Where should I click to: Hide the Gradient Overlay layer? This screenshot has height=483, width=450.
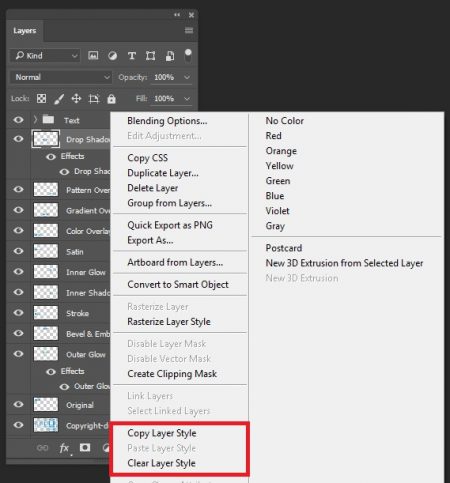[18, 210]
